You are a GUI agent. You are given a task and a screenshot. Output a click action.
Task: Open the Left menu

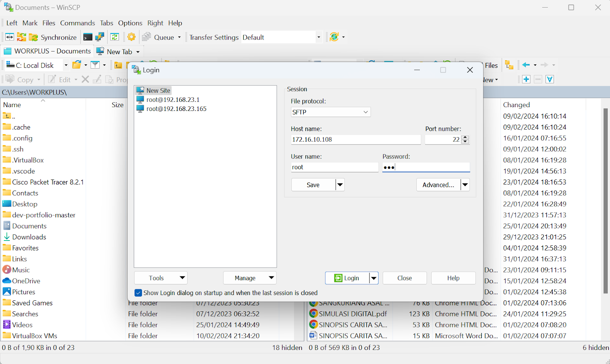(x=12, y=23)
